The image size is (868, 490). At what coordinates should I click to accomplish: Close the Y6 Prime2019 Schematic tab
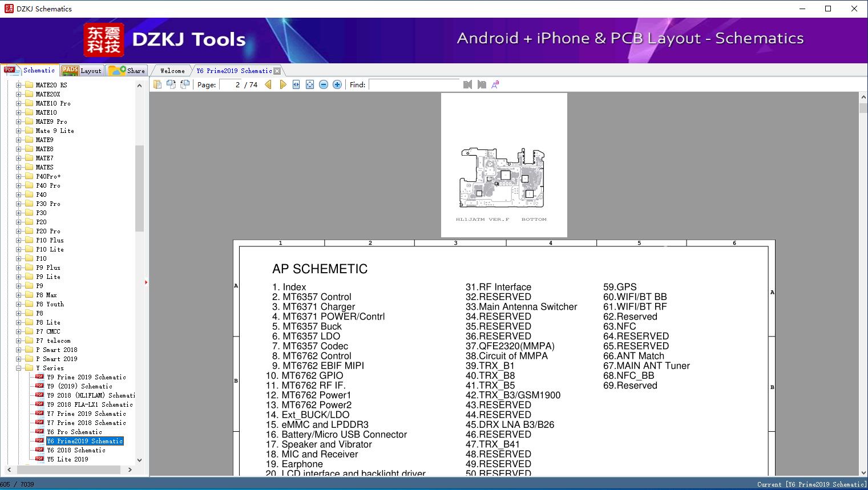coord(277,71)
